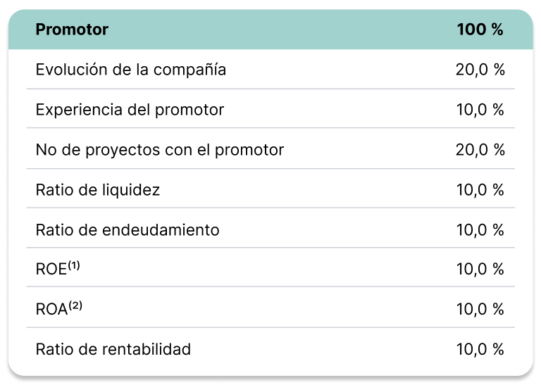Click the ROA row label
Screen dimensions: 541x392
[51, 310]
